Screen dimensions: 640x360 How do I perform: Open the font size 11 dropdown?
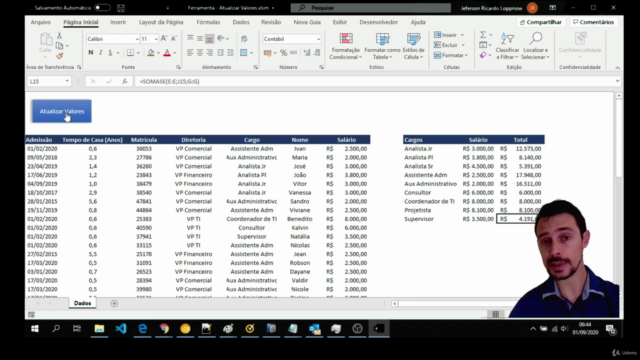pos(156,39)
